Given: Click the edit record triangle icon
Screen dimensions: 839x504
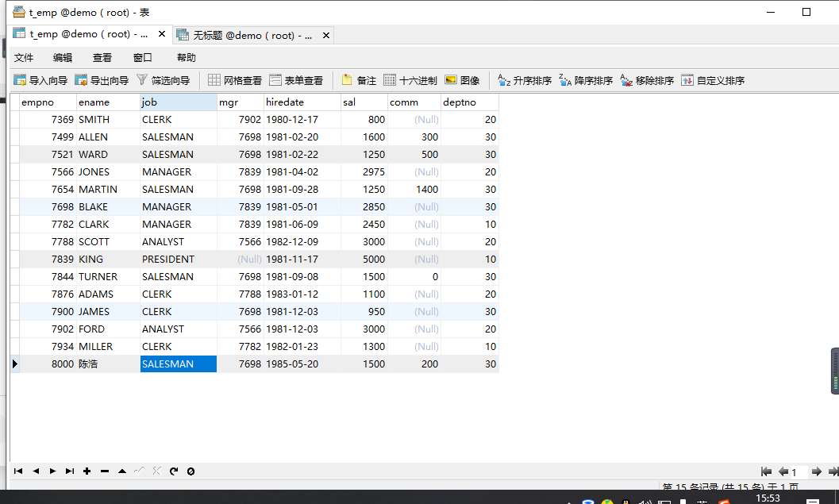Looking at the screenshot, I should click(122, 471).
